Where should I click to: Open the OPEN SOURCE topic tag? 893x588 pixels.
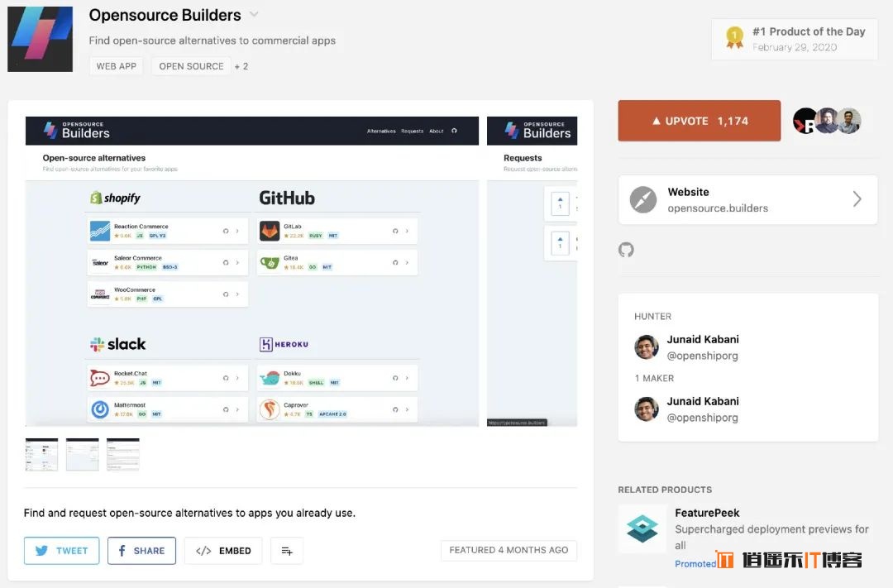(191, 66)
